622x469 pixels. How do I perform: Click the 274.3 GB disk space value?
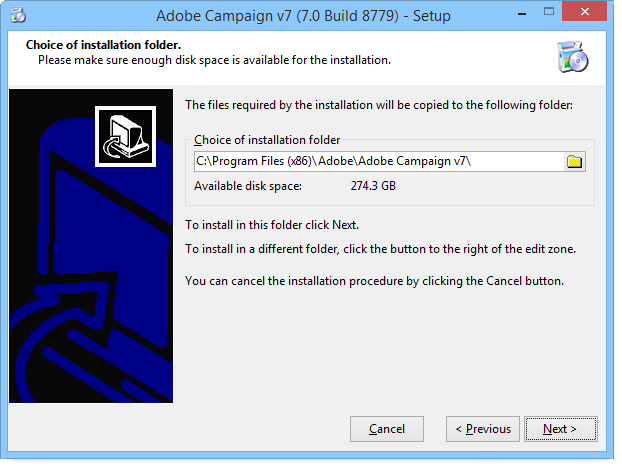(x=374, y=186)
